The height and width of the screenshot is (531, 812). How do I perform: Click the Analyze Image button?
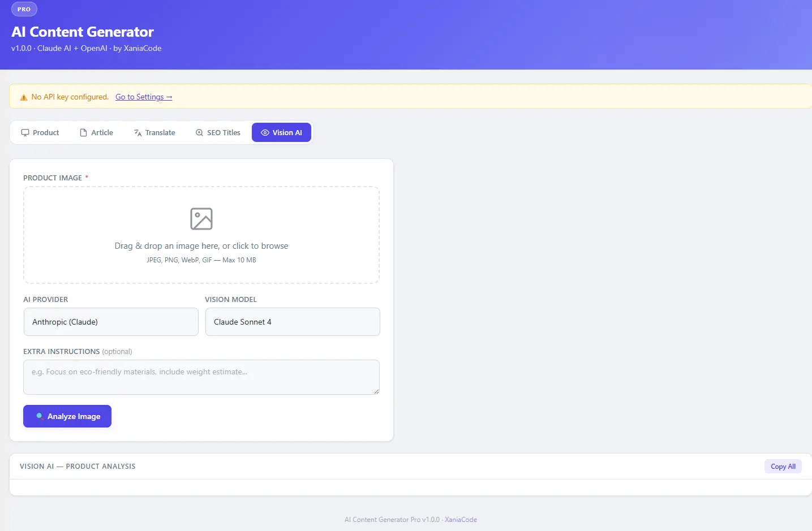pos(67,416)
